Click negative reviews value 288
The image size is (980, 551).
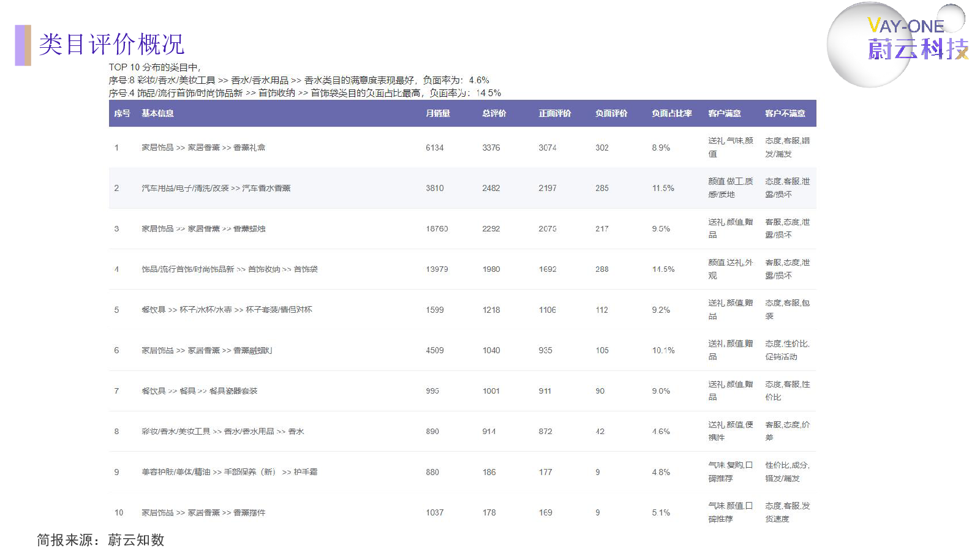point(602,269)
